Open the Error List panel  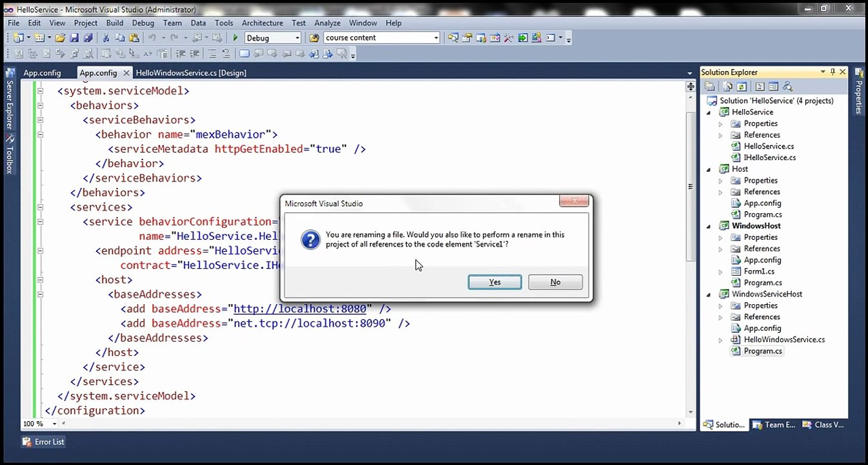43,442
